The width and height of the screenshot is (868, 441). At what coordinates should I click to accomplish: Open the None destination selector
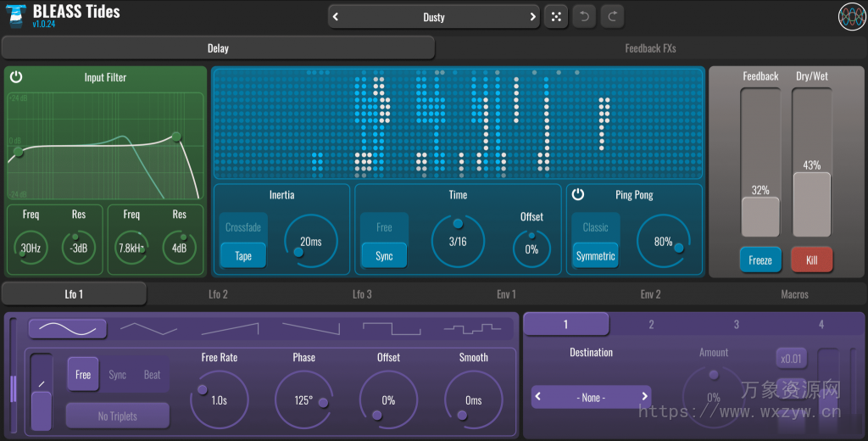click(591, 397)
